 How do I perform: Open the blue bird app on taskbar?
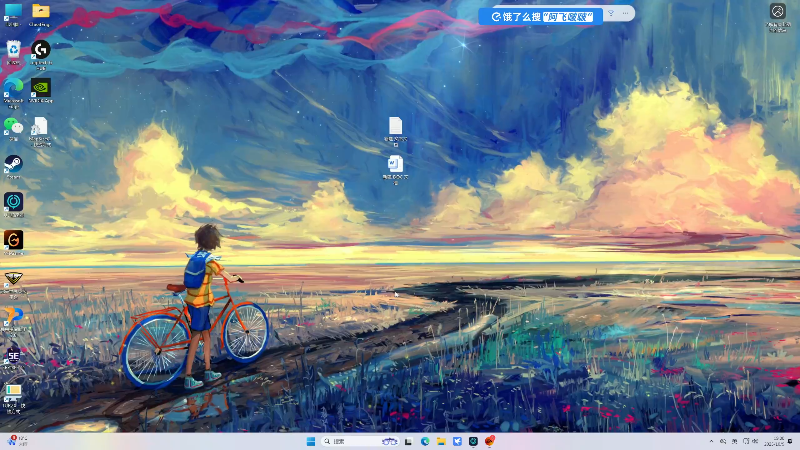[x=457, y=441]
